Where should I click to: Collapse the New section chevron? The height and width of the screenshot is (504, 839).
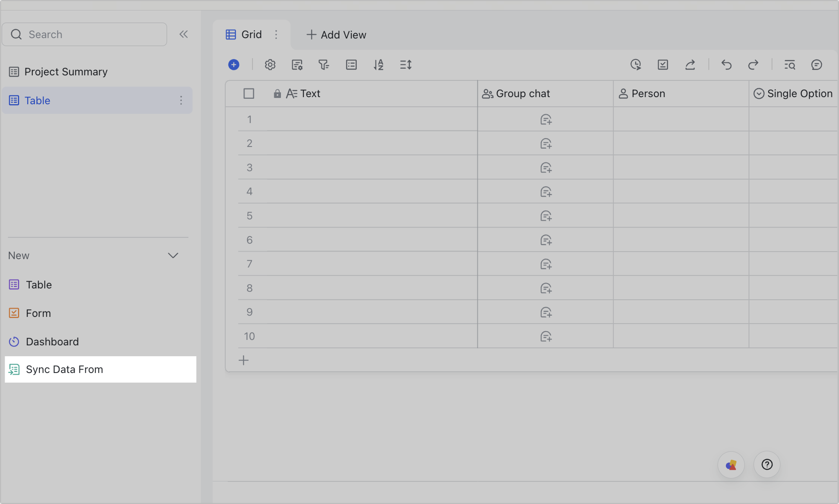pyautogui.click(x=173, y=255)
